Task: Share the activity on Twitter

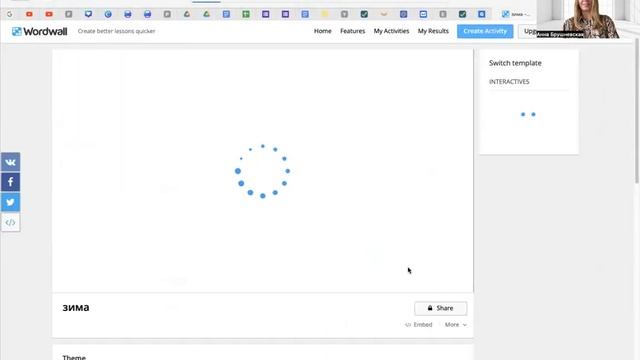Action: (x=10, y=202)
